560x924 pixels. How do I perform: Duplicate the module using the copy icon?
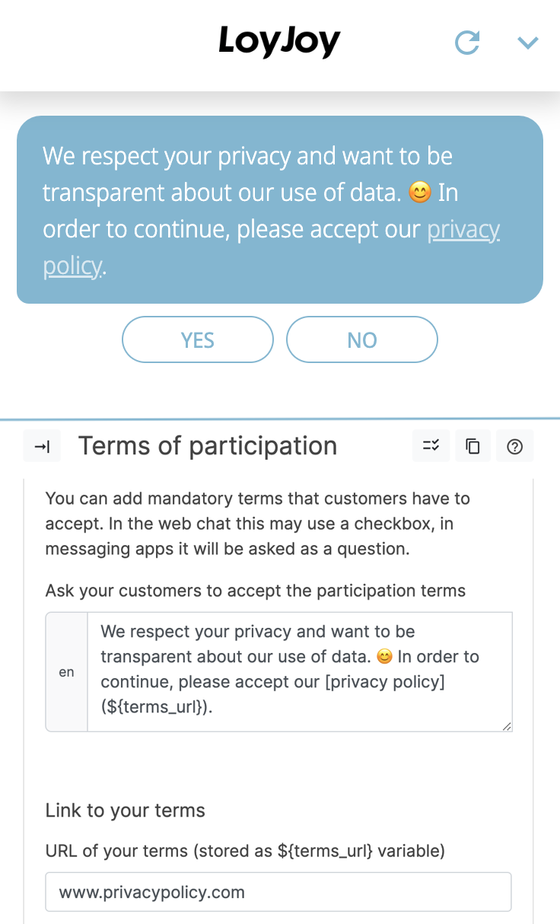(473, 445)
